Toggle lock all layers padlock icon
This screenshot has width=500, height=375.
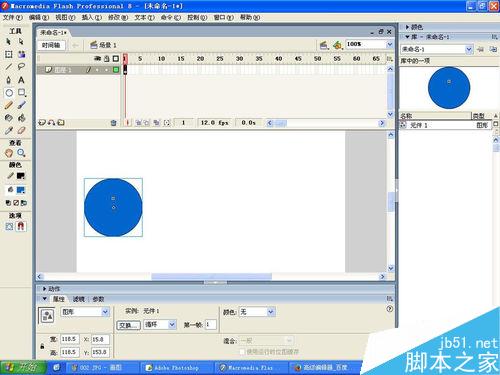(107, 59)
